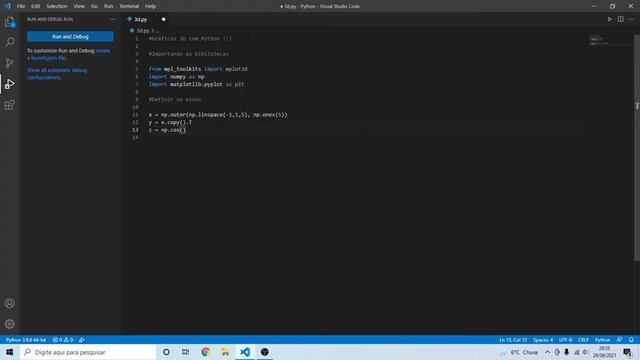Open the Edit menu
The width and height of the screenshot is (640, 360).
(36, 6)
